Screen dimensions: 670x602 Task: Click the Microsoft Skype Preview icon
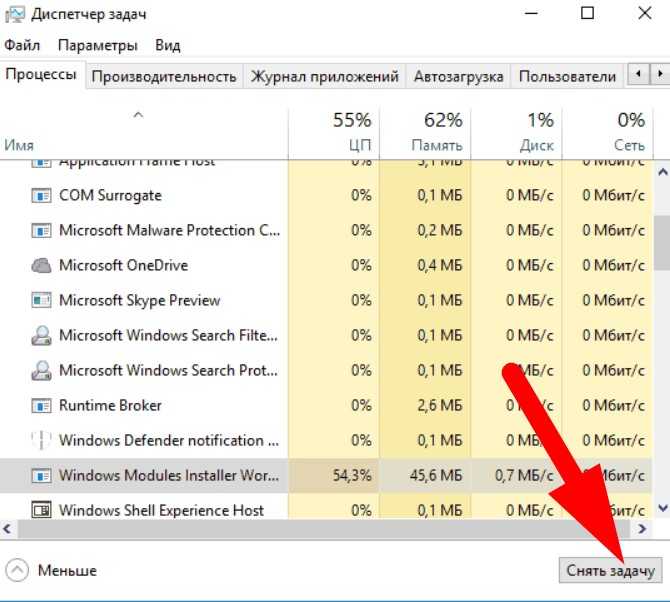[41, 300]
